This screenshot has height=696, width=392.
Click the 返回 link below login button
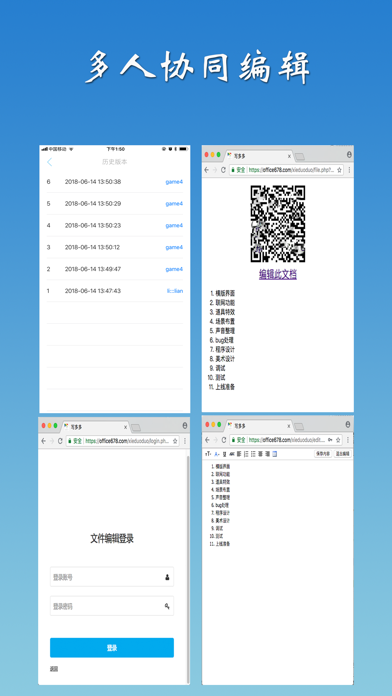(54, 669)
